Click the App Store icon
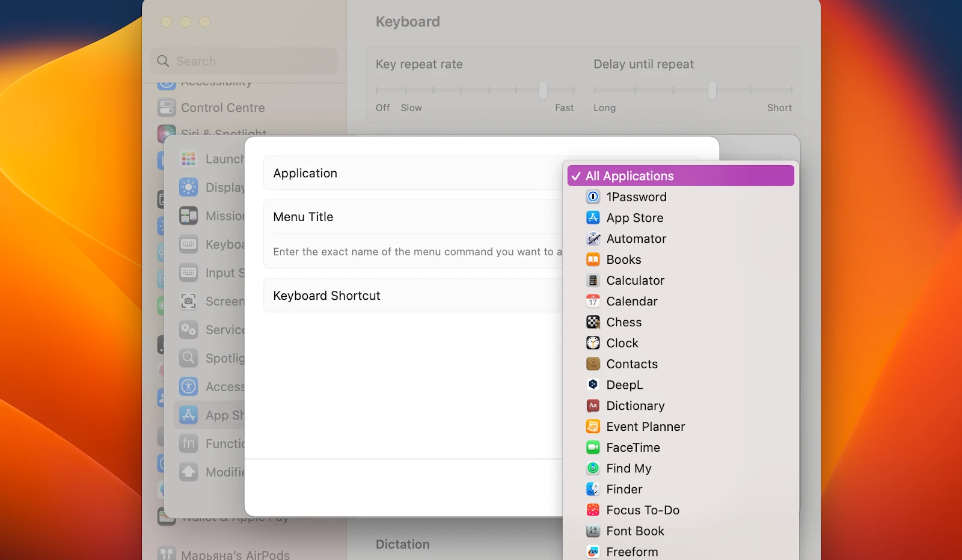 tap(593, 218)
